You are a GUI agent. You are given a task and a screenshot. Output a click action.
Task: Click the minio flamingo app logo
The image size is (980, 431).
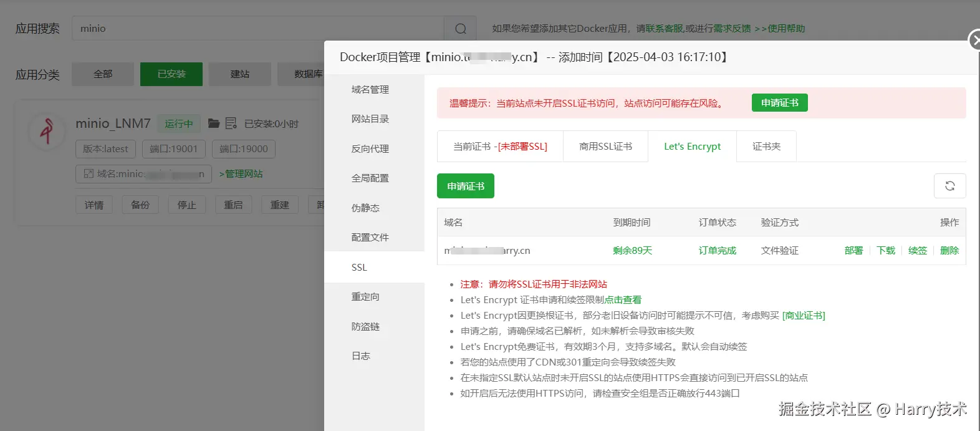coord(47,131)
